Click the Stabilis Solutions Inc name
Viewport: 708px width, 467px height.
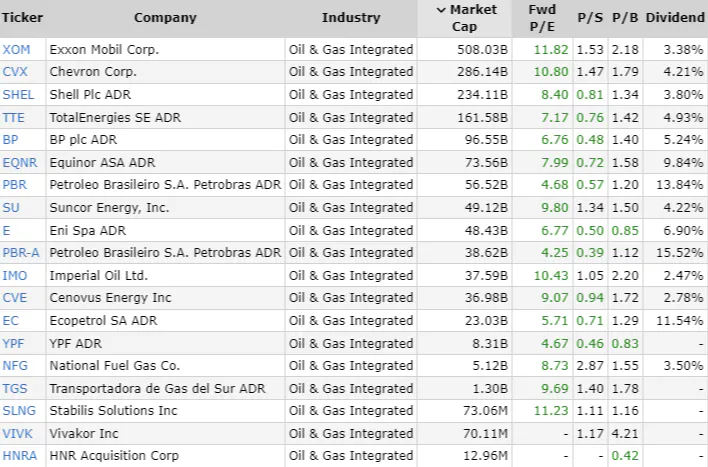(x=113, y=411)
